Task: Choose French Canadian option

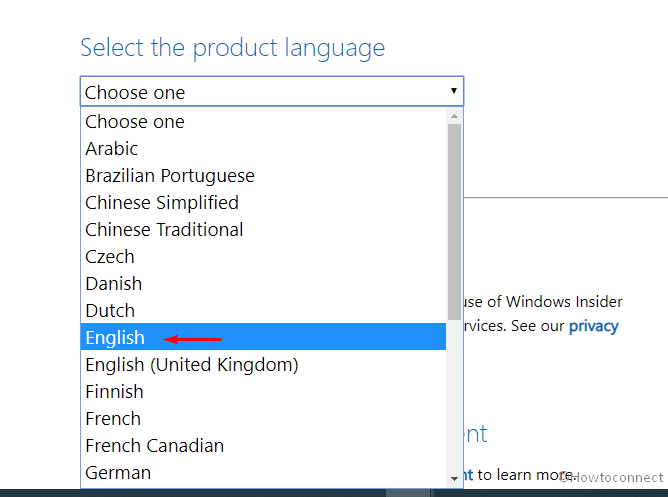Action: [x=263, y=445]
